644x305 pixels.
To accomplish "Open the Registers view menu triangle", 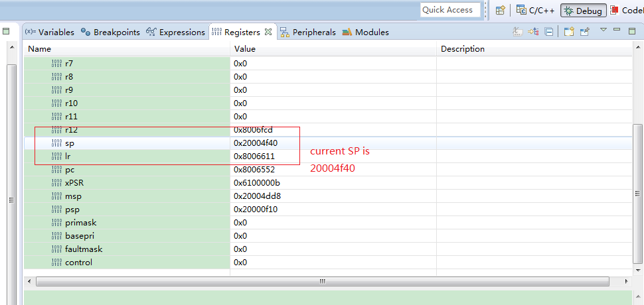I will pyautogui.click(x=604, y=30).
